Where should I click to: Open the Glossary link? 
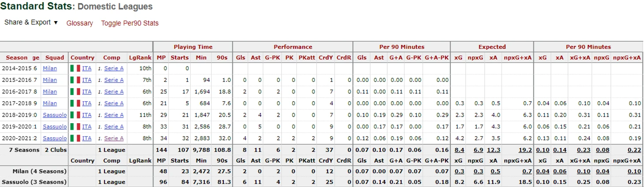pyautogui.click(x=80, y=23)
